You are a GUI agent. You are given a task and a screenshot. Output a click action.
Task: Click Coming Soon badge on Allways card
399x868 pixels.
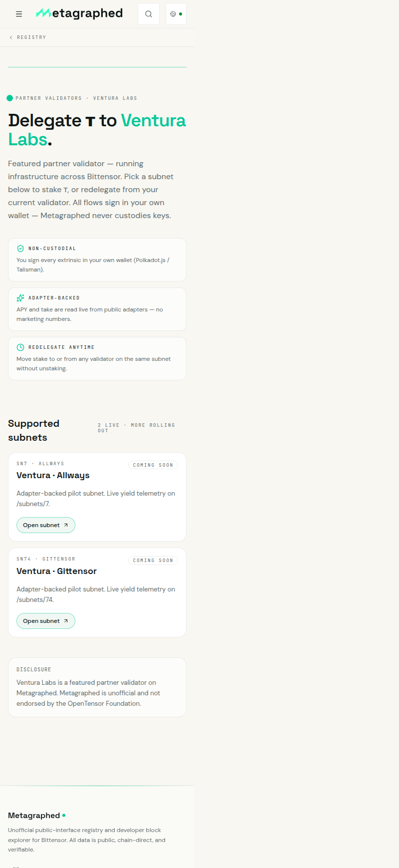point(153,465)
